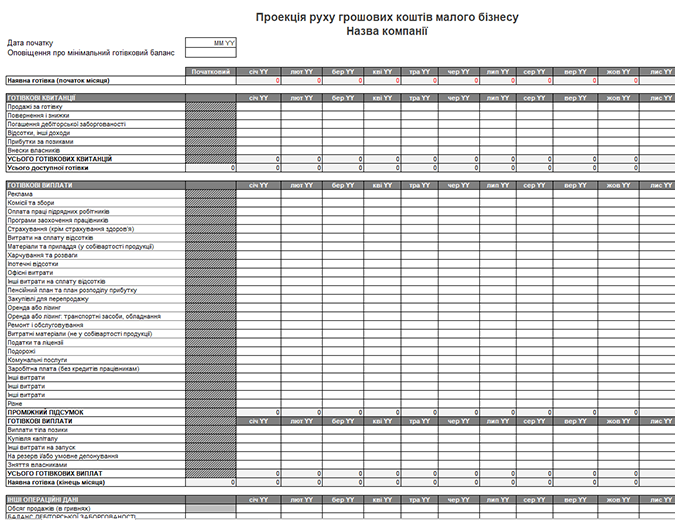The image size is (675, 520).
Task: Click the УСЬОГО ГОТІВКОВИХ ВИПЛАТ row label
Action: [x=55, y=473]
